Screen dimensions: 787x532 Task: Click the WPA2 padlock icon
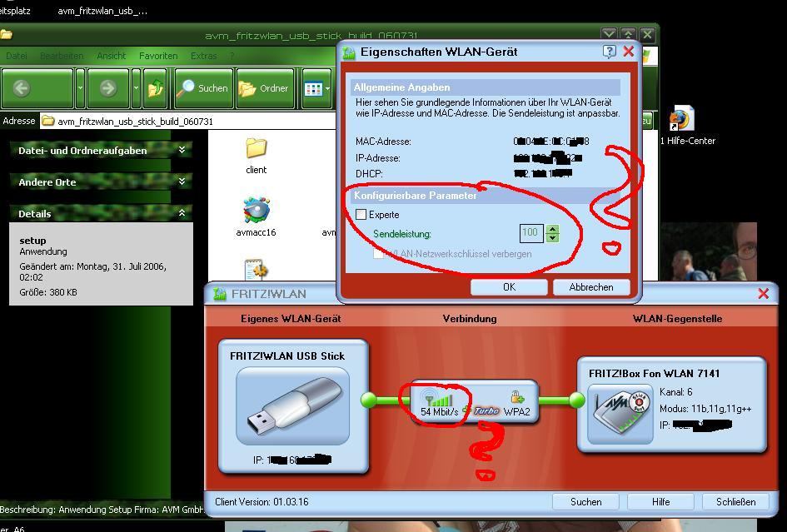(x=517, y=397)
